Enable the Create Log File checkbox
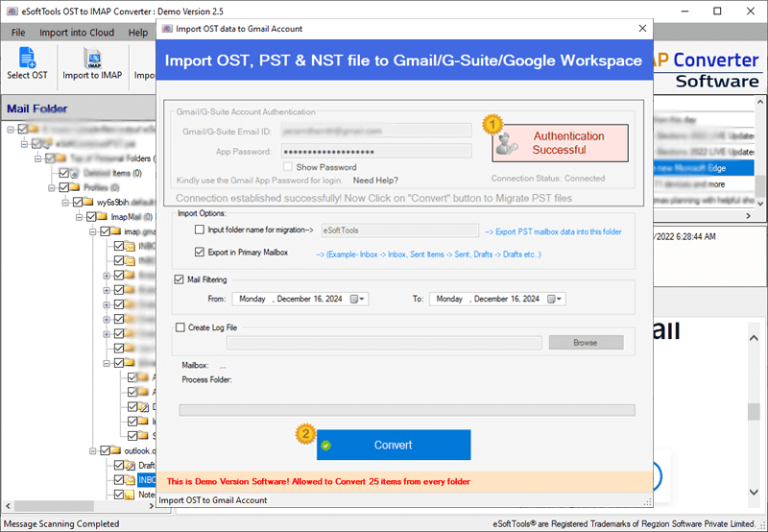Screen dimensions: 768x532 click(180, 327)
